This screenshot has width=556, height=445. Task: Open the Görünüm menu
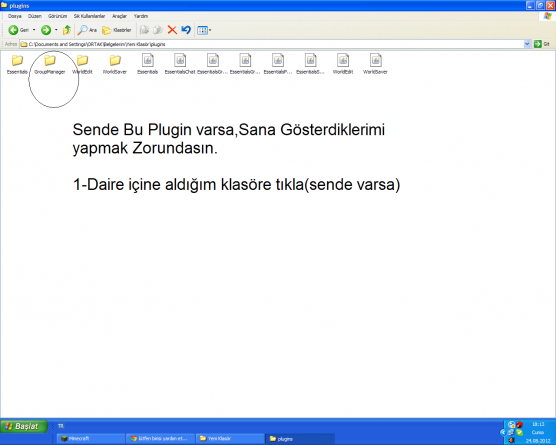[x=57, y=16]
